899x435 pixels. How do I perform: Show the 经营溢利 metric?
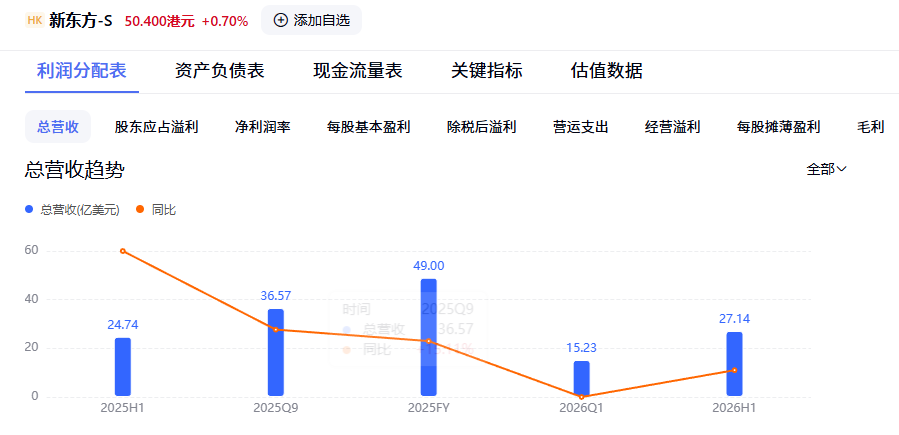[672, 127]
